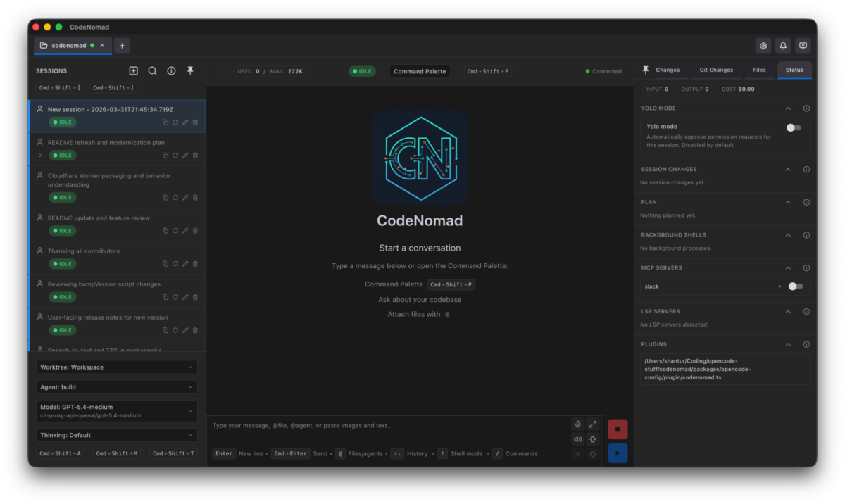Focus the message input field
Image resolution: width=845 pixels, height=504 pixels.
click(x=389, y=425)
